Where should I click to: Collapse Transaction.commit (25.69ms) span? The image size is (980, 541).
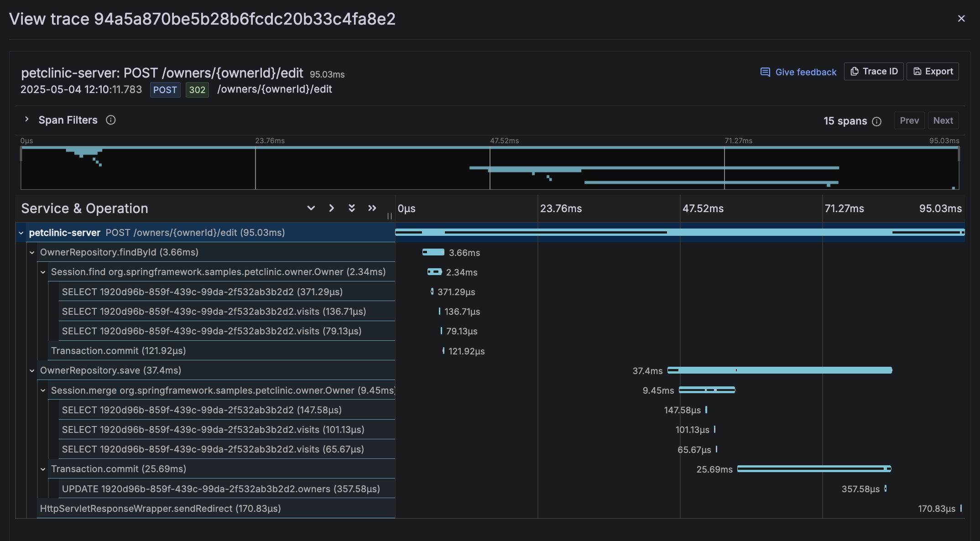[x=43, y=469]
